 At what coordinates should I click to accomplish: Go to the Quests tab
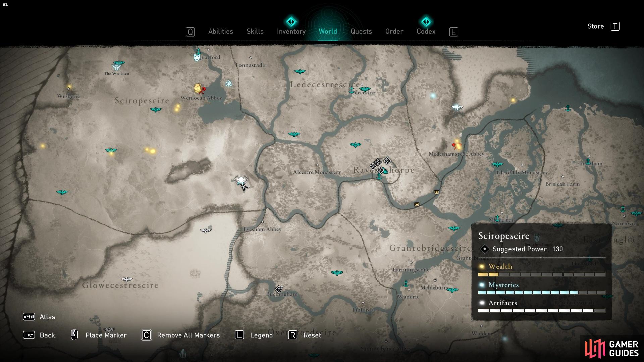tap(361, 31)
